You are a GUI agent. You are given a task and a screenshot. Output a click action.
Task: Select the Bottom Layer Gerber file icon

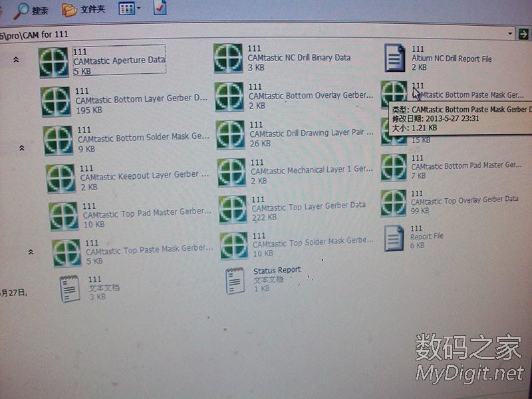(56, 102)
